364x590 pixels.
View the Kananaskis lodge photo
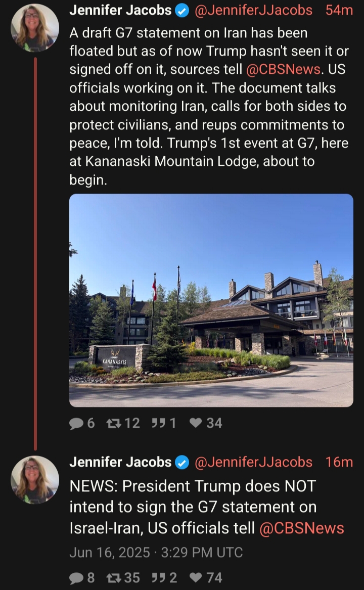[211, 300]
